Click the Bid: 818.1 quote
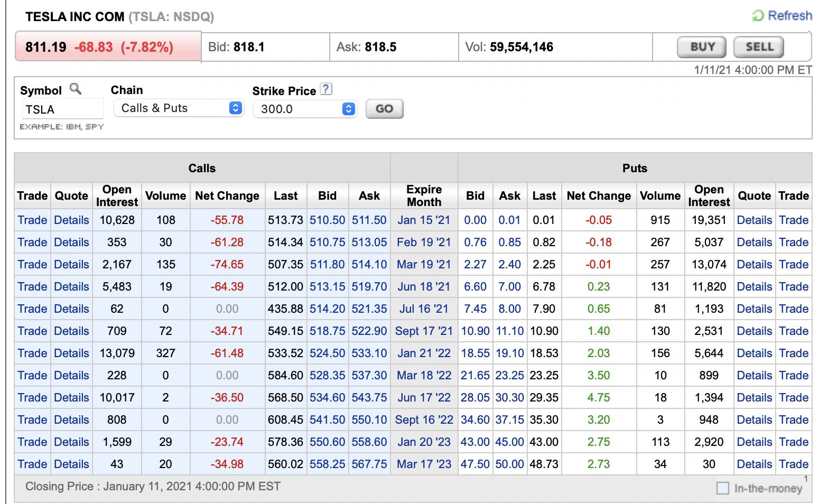 [236, 47]
